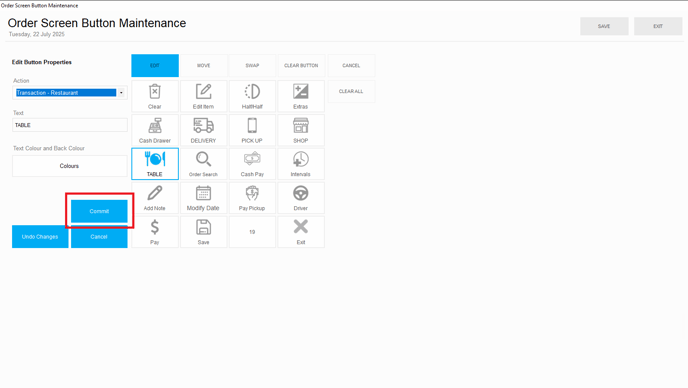Switch to SWAP mode tab
Viewport: 688px width, 388px height.
[x=252, y=65]
